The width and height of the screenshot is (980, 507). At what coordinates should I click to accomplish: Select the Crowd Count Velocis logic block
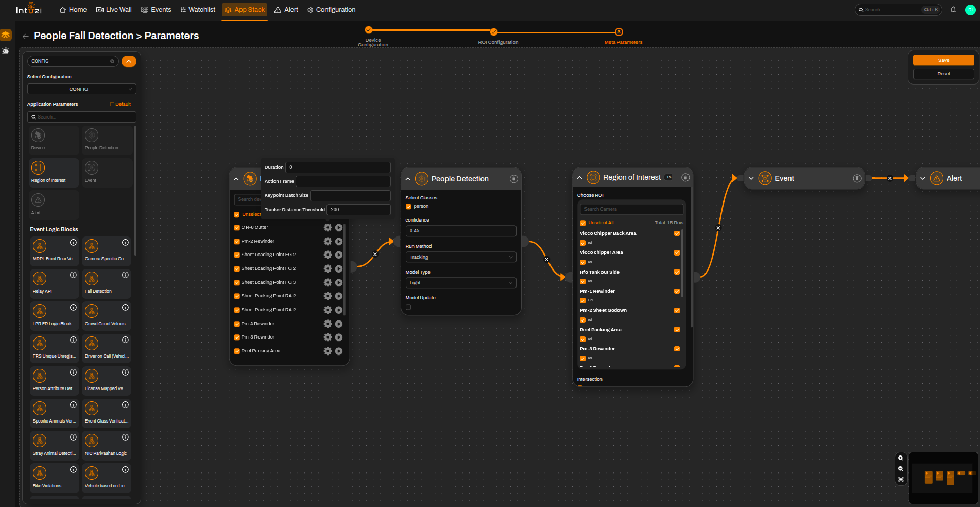tap(106, 316)
